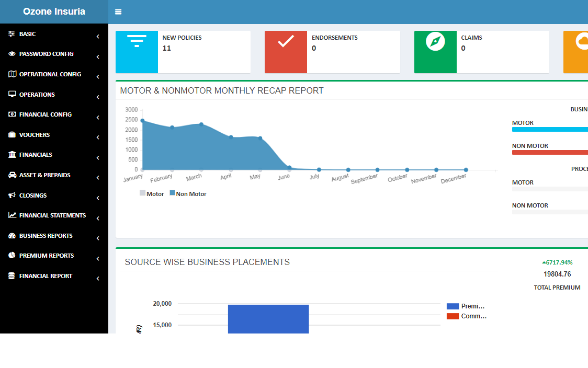Screen dimensions: 588x368
Task: Click the FINANCIALS bank icon
Action: click(12, 155)
